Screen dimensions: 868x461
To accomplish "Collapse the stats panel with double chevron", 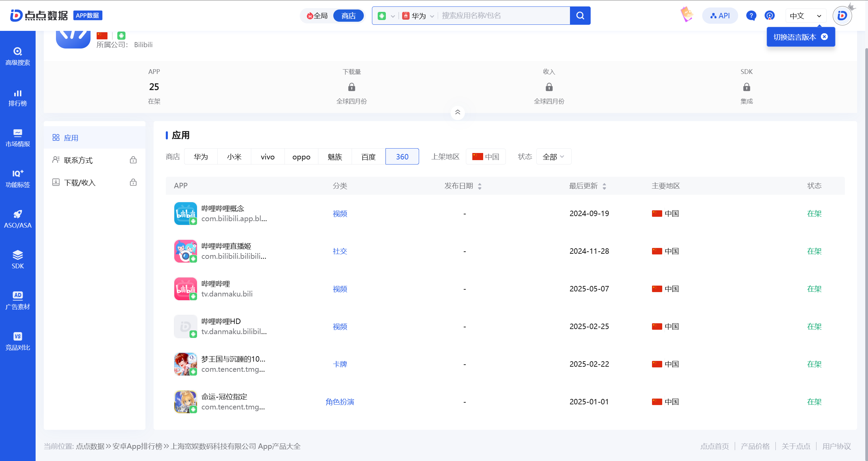I will coord(457,112).
